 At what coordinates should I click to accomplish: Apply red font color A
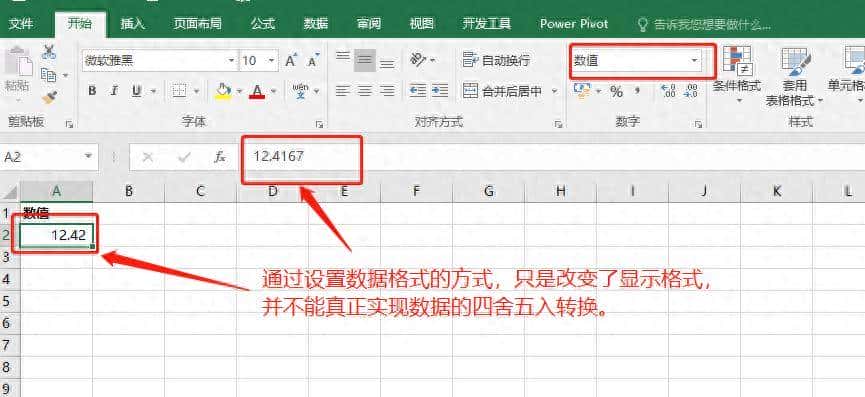click(257, 91)
